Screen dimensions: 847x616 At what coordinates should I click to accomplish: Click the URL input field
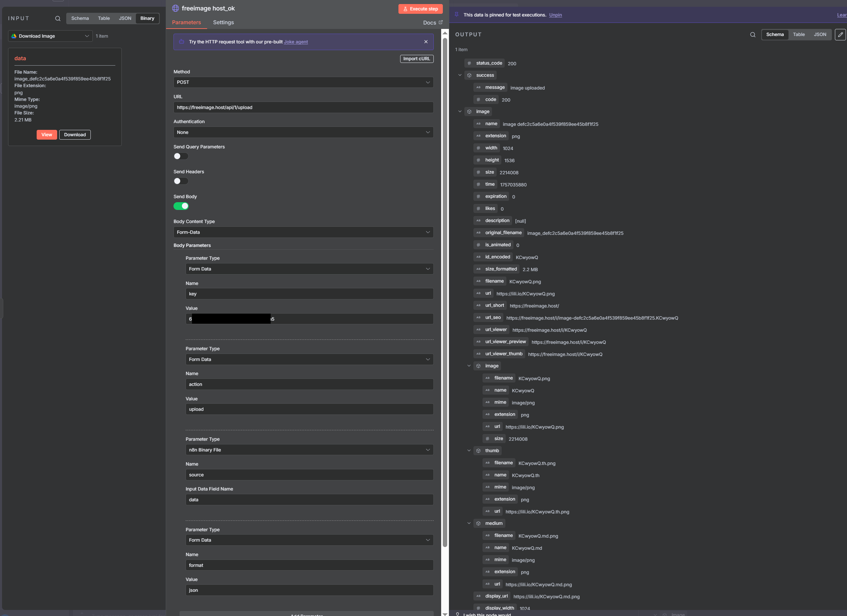pos(303,108)
